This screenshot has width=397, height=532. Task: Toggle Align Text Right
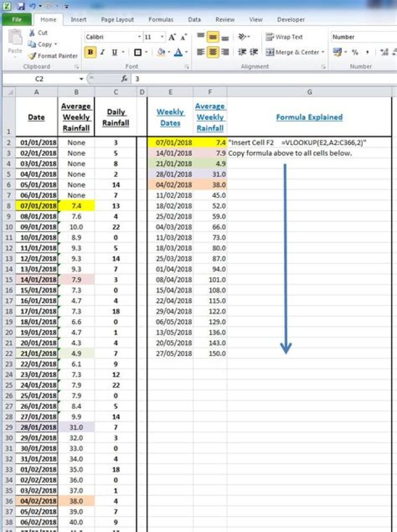tap(224, 52)
